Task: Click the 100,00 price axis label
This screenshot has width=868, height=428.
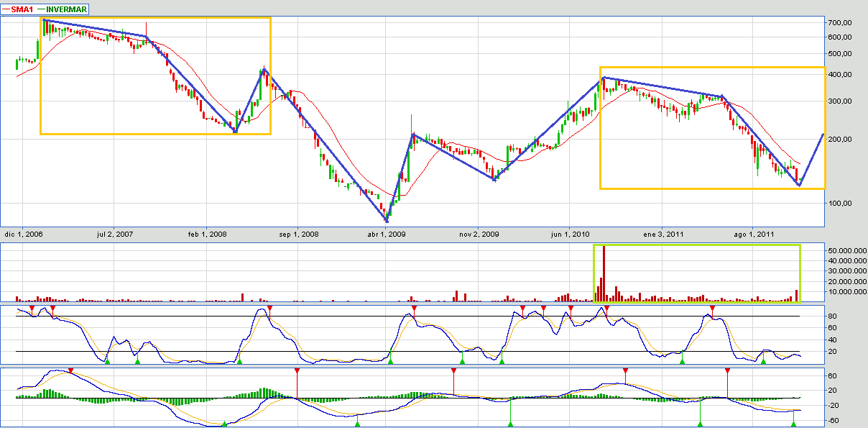Action: [x=839, y=203]
